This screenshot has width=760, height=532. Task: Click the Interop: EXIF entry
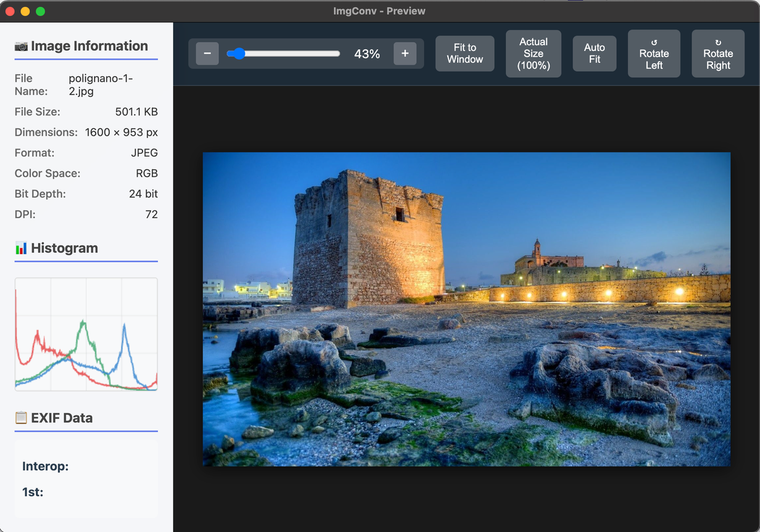(x=46, y=467)
